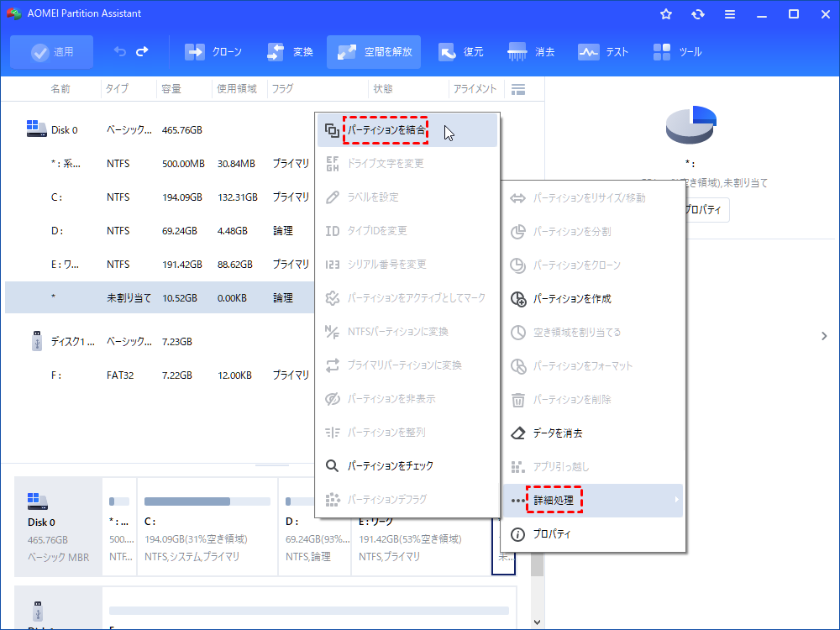Click データを消去 eraser menu item
The height and width of the screenshot is (630, 840).
557,433
